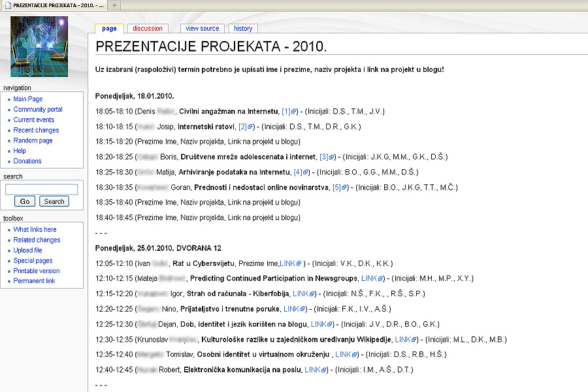View Recent changes link
This screenshot has width=588, height=392.
click(x=36, y=130)
